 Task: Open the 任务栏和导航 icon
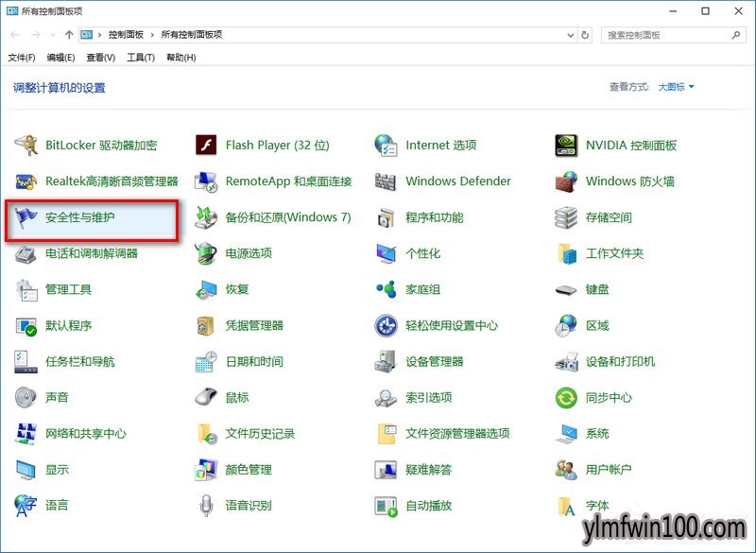click(x=26, y=362)
